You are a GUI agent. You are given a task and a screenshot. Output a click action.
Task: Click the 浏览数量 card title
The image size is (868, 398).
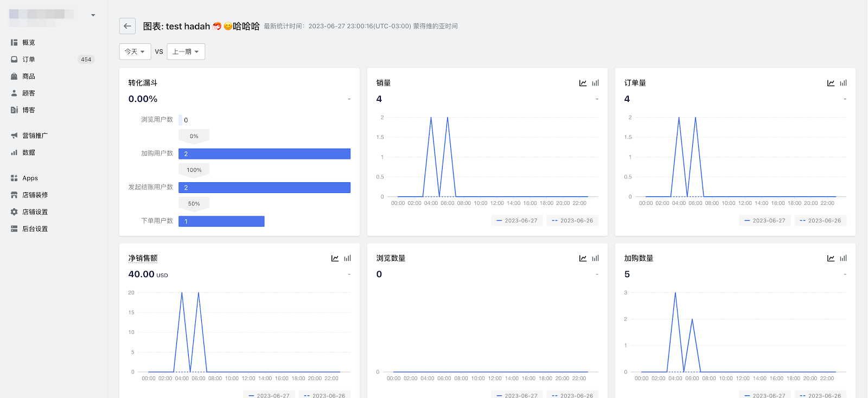click(x=391, y=258)
